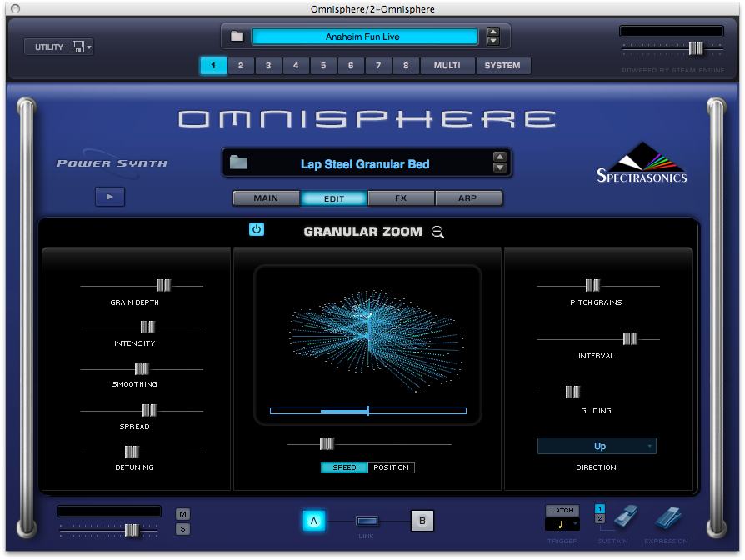Viewport: 745px width, 560px height.
Task: Solo the part with S button
Action: [x=182, y=529]
